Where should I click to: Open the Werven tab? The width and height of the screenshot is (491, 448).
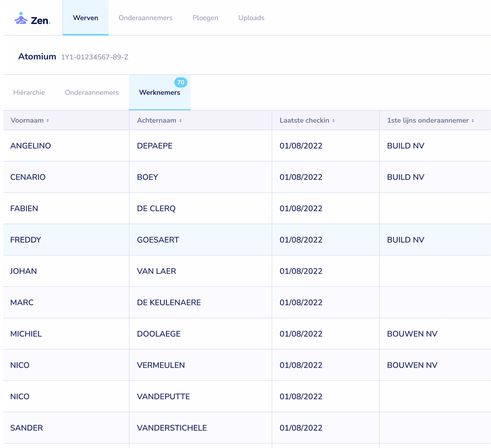coord(86,18)
